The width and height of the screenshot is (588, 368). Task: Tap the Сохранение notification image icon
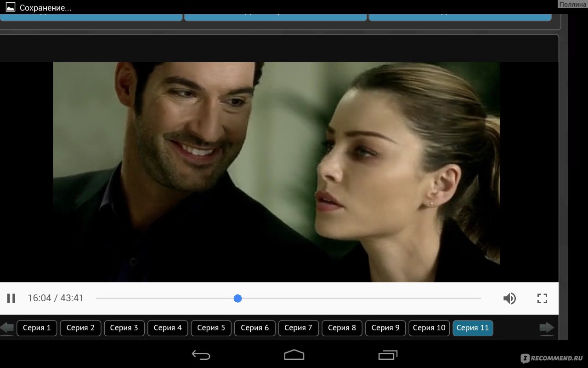coord(10,7)
